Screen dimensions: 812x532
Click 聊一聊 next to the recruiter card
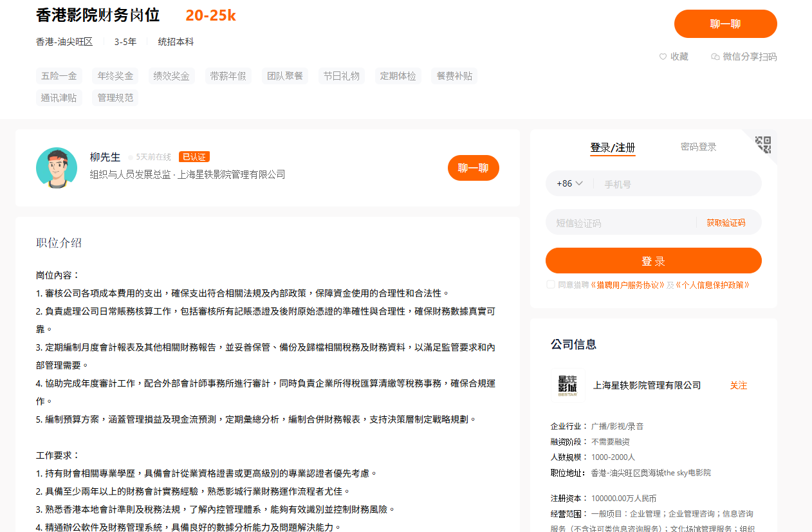473,167
